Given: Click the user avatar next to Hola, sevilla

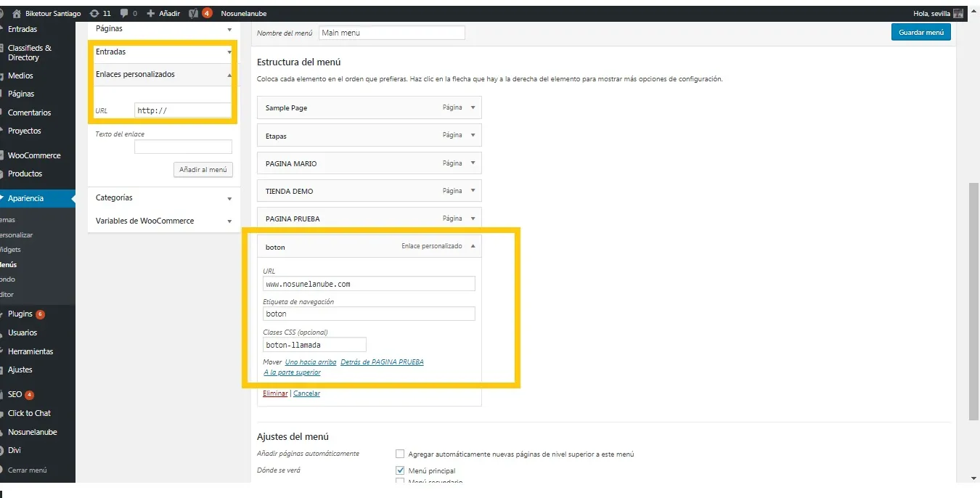Looking at the screenshot, I should point(958,13).
